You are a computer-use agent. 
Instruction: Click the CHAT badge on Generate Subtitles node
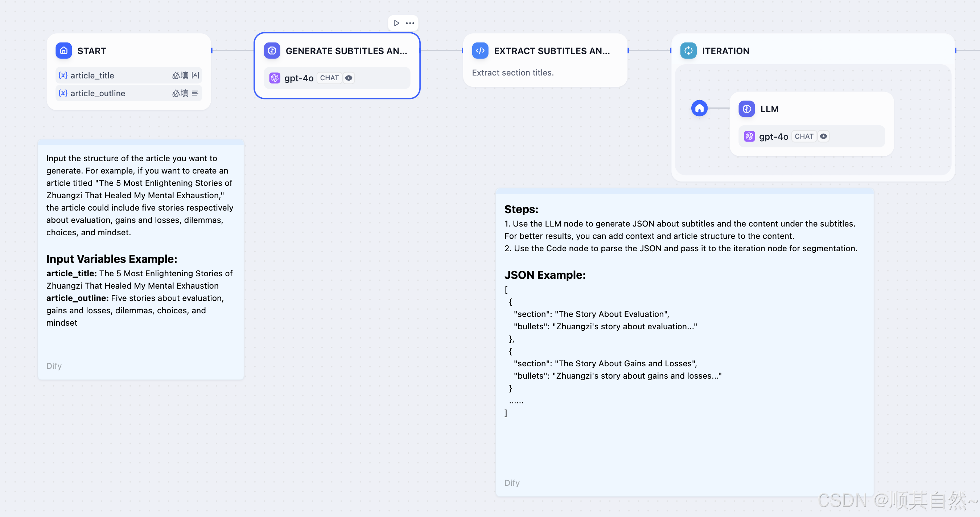329,78
